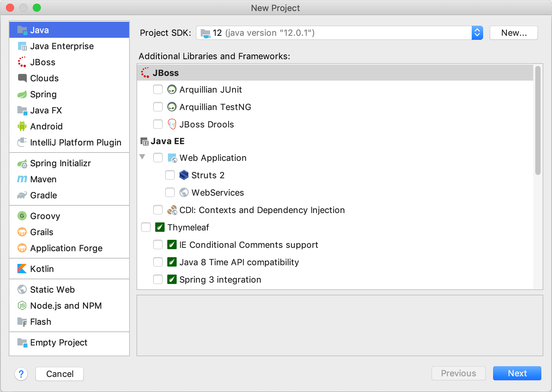Click the Flash folder icon
The width and height of the screenshot is (552, 392).
click(22, 322)
